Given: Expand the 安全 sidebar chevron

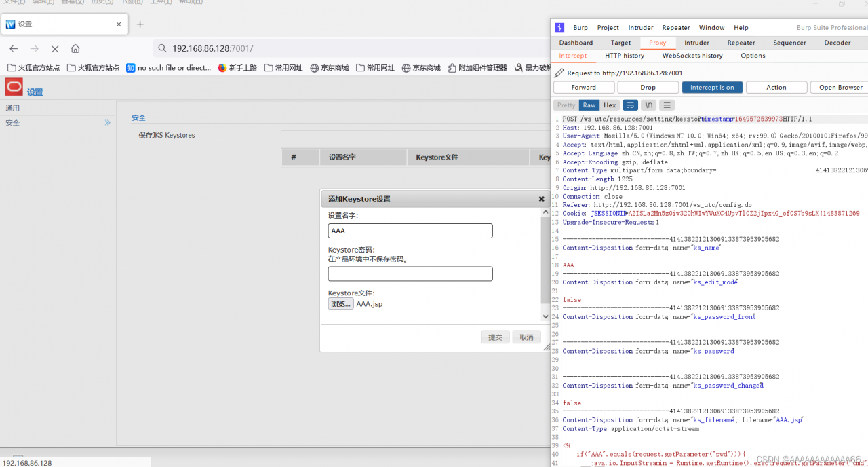Looking at the screenshot, I should (107, 123).
